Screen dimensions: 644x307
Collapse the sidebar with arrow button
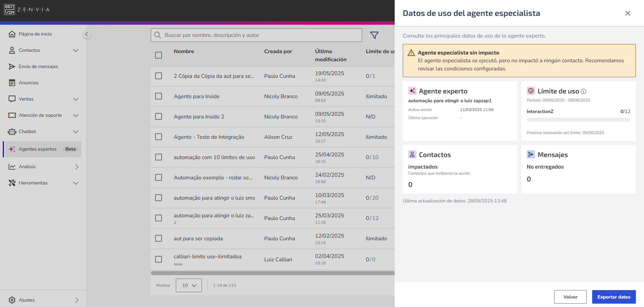86,34
